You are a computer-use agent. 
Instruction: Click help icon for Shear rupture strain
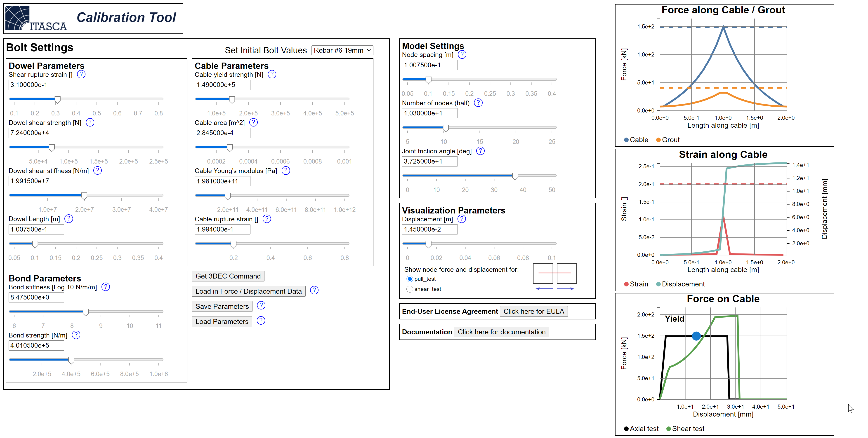[x=81, y=74]
